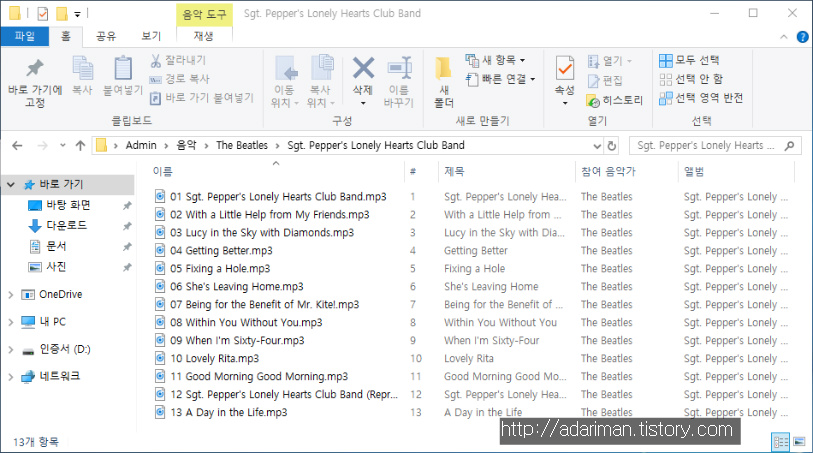Expand the address bar history dropdown
This screenshot has width=813, height=453.
[x=597, y=146]
